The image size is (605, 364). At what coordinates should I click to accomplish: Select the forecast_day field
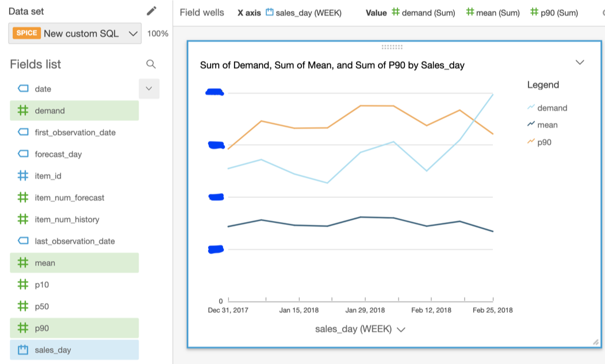click(x=74, y=154)
